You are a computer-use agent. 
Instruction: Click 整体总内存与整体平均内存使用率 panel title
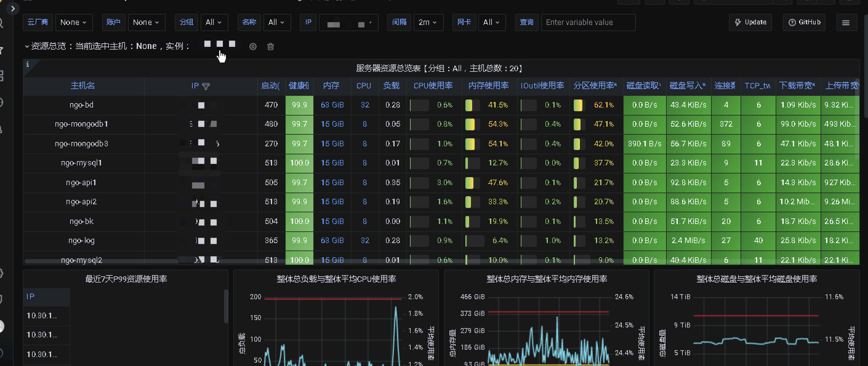click(x=547, y=279)
